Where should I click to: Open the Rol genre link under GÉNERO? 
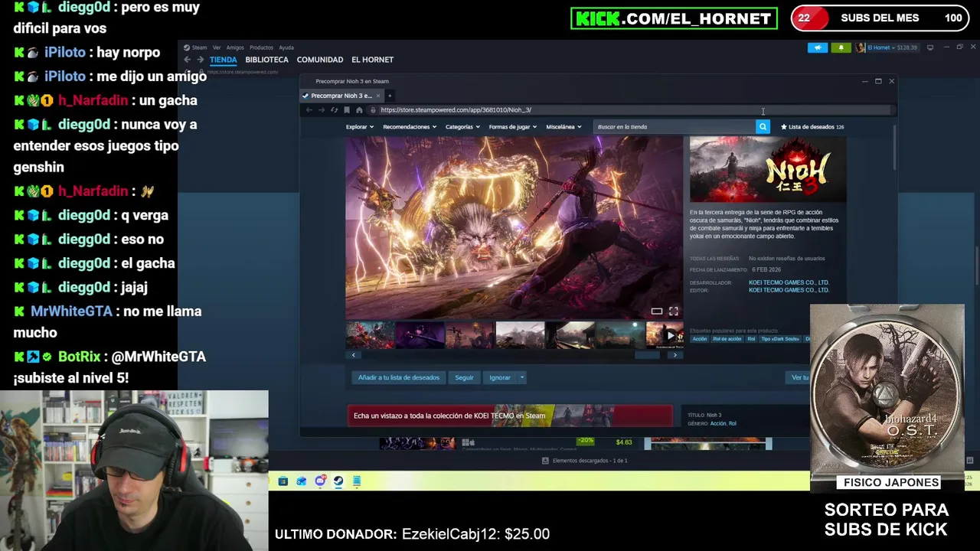[x=733, y=423]
